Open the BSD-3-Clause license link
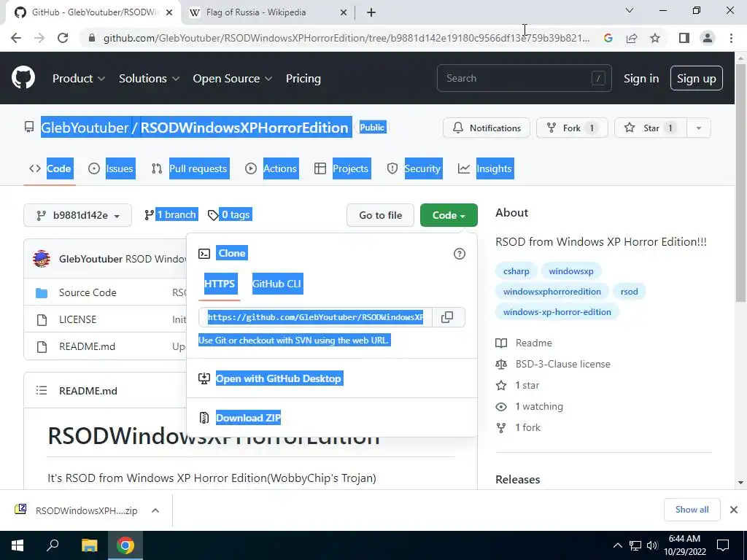Viewport: 747px width, 560px height. pyautogui.click(x=562, y=365)
